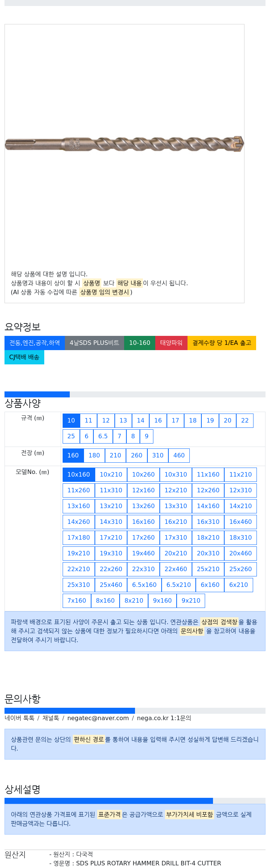Select diameter 6.5 in 규격 options
Viewport: 270px width, 868px height.
click(103, 436)
